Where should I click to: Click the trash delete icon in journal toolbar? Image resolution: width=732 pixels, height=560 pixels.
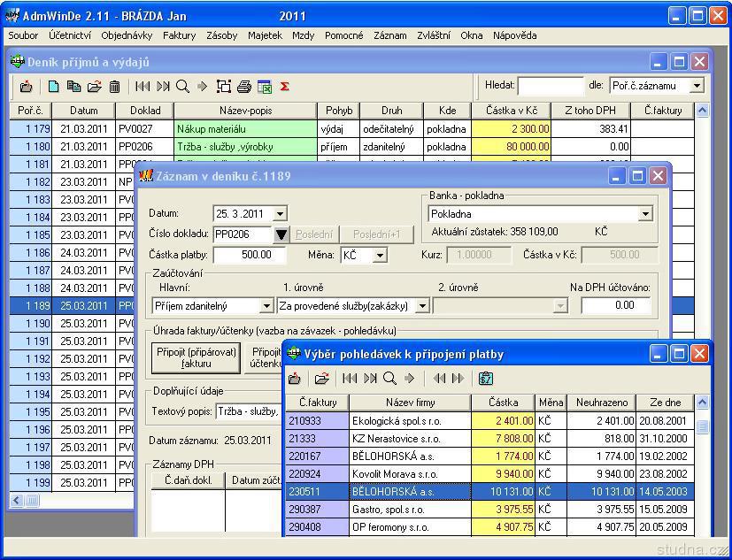point(114,87)
